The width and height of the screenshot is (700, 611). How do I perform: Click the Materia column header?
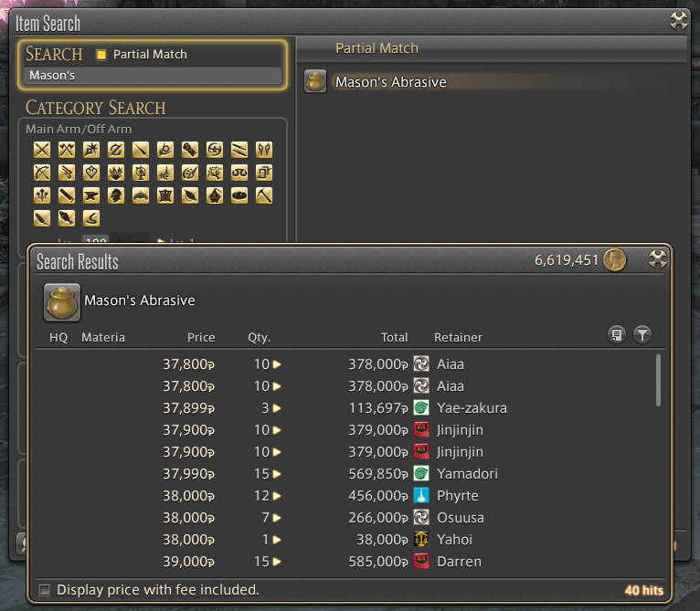[x=103, y=337]
